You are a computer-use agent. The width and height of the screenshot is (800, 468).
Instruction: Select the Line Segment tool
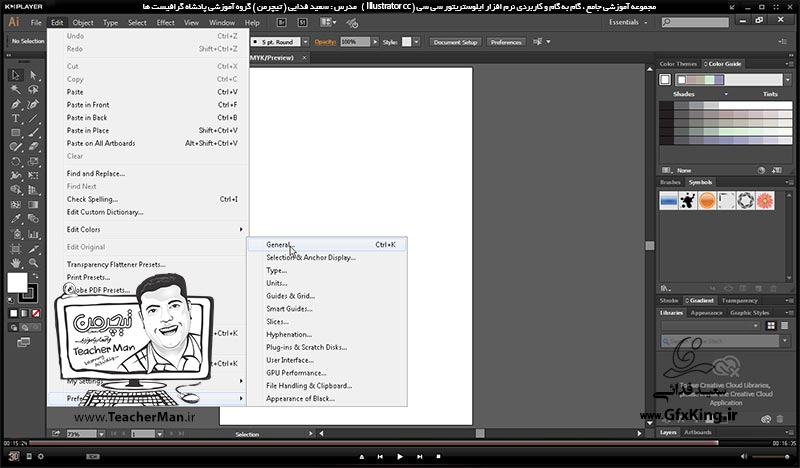(x=33, y=118)
